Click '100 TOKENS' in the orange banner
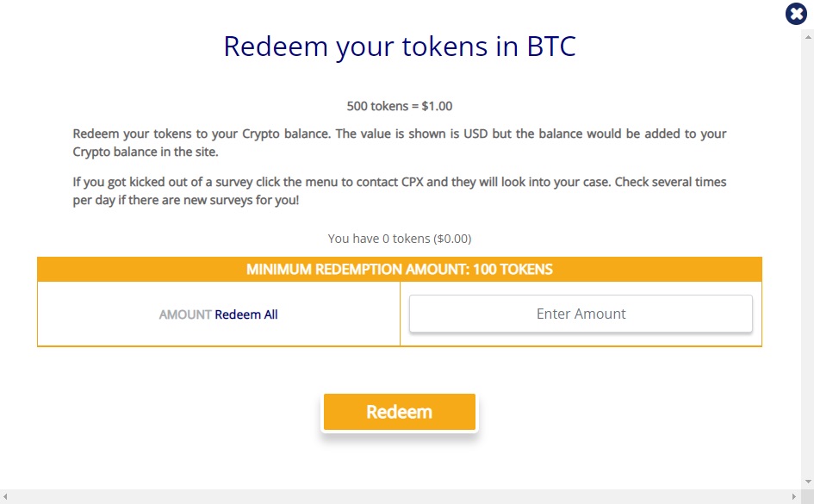Screen dimensions: 814x504 point(513,270)
